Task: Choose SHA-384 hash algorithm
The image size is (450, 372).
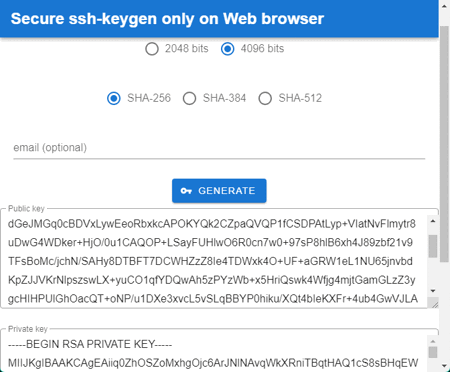Action: [x=189, y=98]
